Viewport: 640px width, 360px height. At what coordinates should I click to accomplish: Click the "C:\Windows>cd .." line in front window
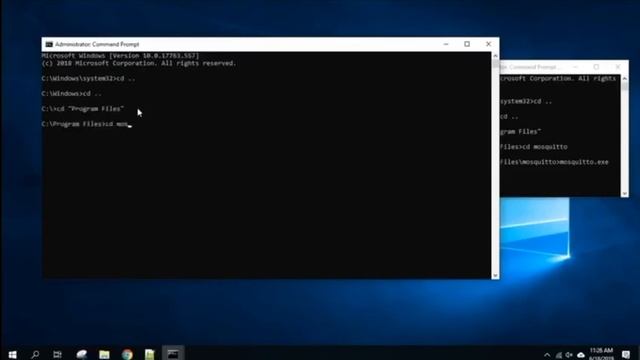click(x=71, y=93)
